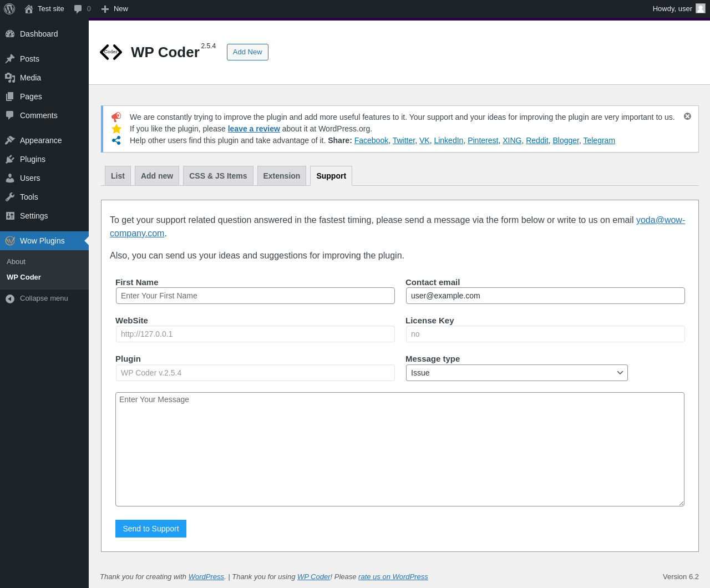Go to Plugins via plug icon
This screenshot has height=588, width=710.
pyautogui.click(x=10, y=159)
